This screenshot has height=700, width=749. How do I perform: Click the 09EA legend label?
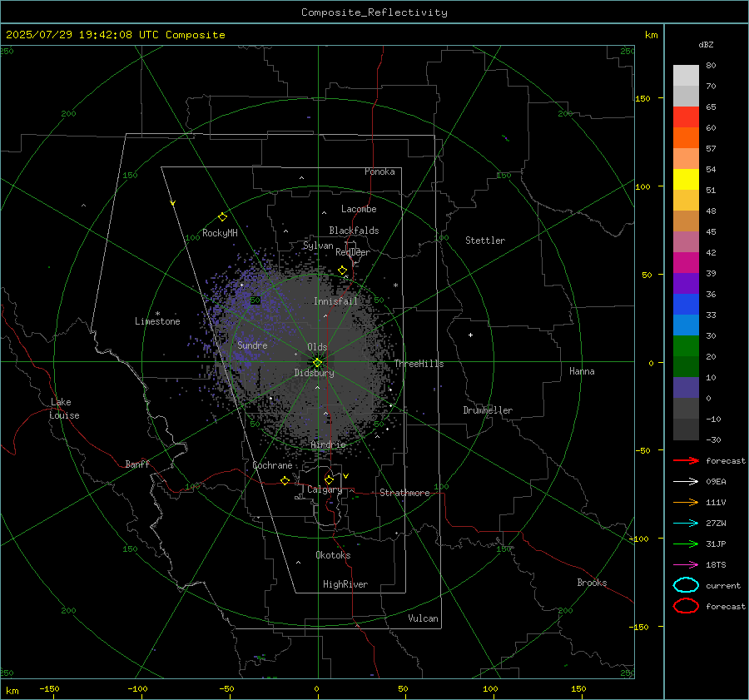(716, 482)
